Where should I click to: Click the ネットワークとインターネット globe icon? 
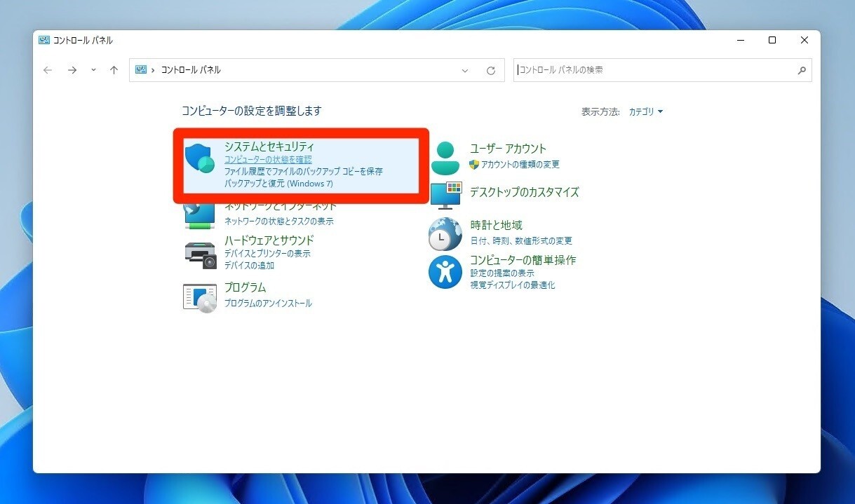click(x=200, y=216)
